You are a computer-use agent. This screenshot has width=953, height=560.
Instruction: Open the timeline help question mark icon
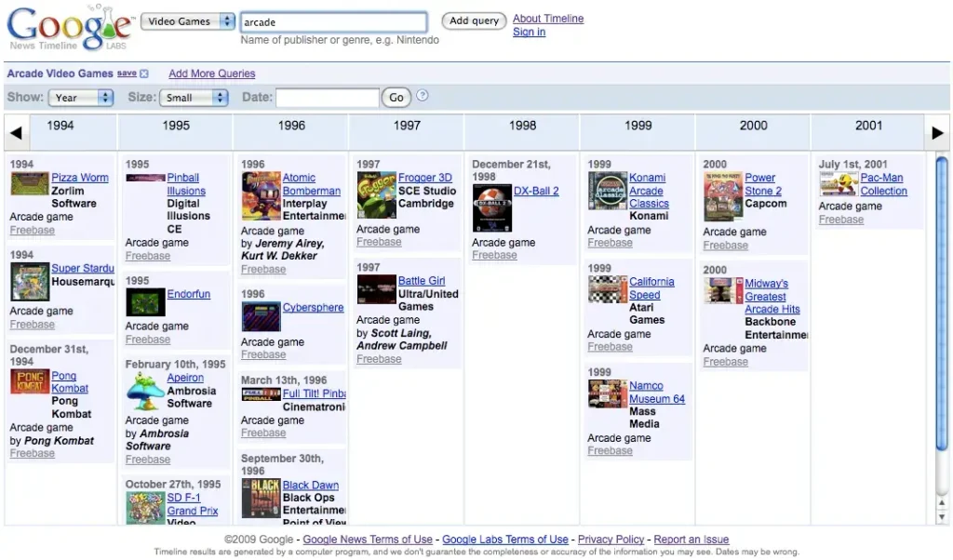tap(423, 97)
